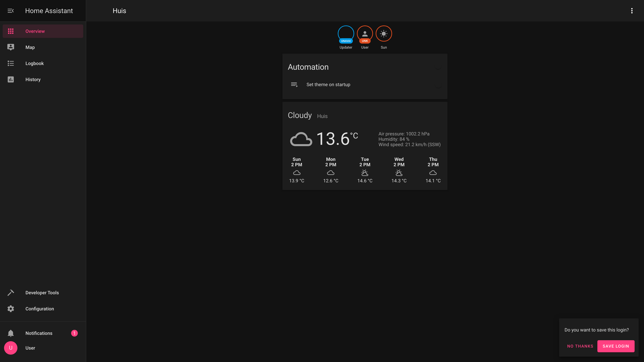The image size is (644, 362).
Task: Click the 12.6 °C Monday temperature
Action: tap(331, 181)
